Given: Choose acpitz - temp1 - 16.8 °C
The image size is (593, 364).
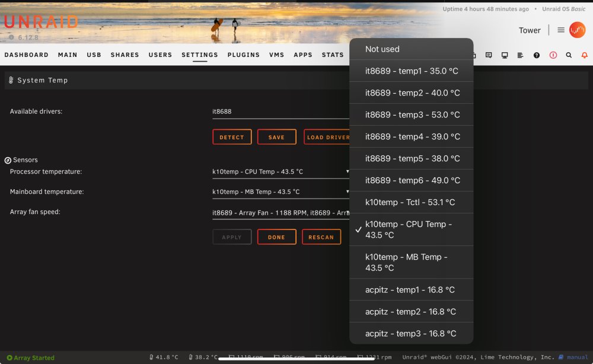Looking at the screenshot, I should pyautogui.click(x=412, y=290).
